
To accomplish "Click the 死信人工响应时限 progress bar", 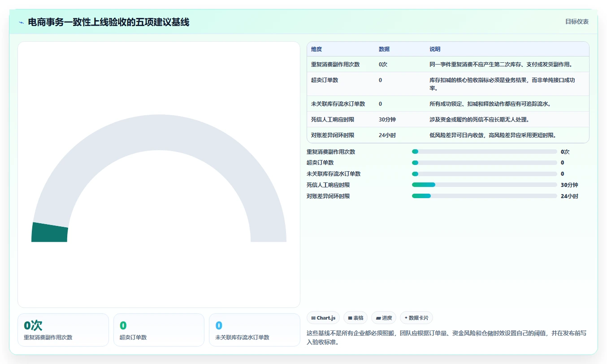I will click(484, 185).
